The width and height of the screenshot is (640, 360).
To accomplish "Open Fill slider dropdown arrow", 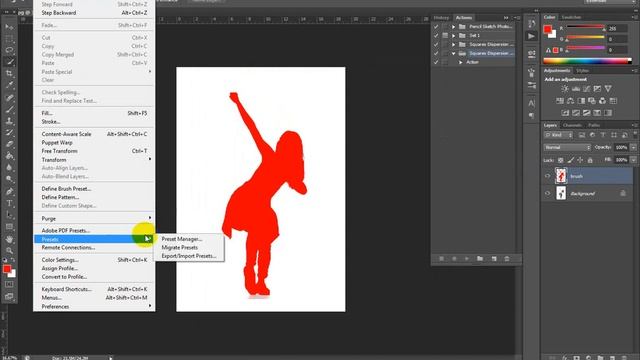I will (x=633, y=160).
